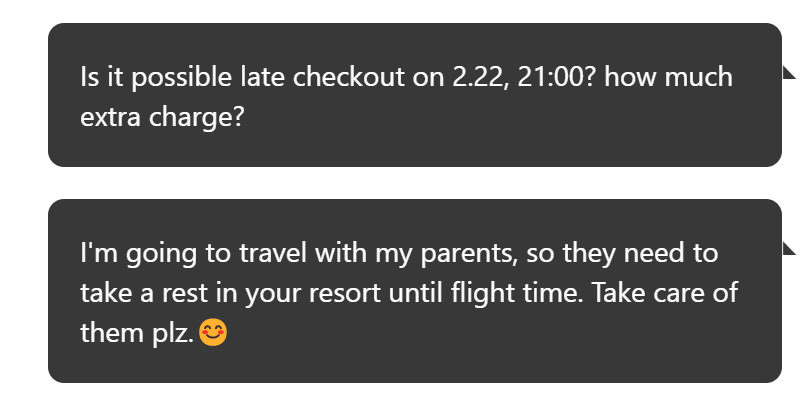Click the words 'extra charge?'
Image resolution: width=811 pixels, height=402 pixels.
[x=161, y=118]
